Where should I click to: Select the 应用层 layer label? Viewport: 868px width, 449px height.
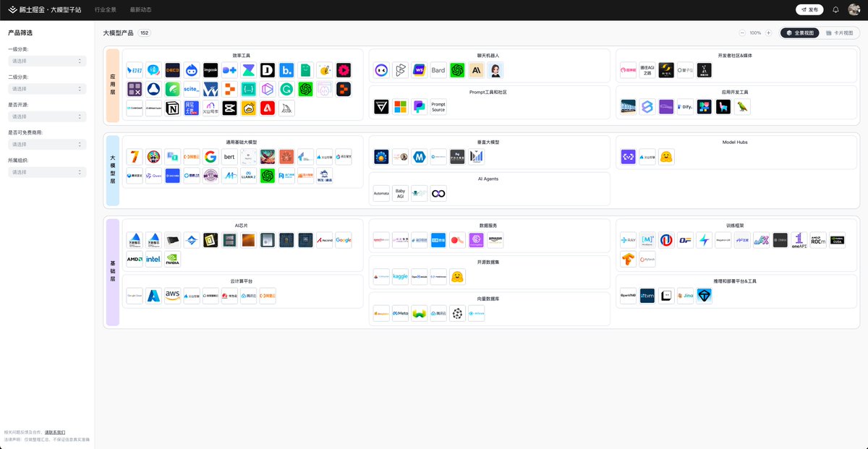[113, 86]
